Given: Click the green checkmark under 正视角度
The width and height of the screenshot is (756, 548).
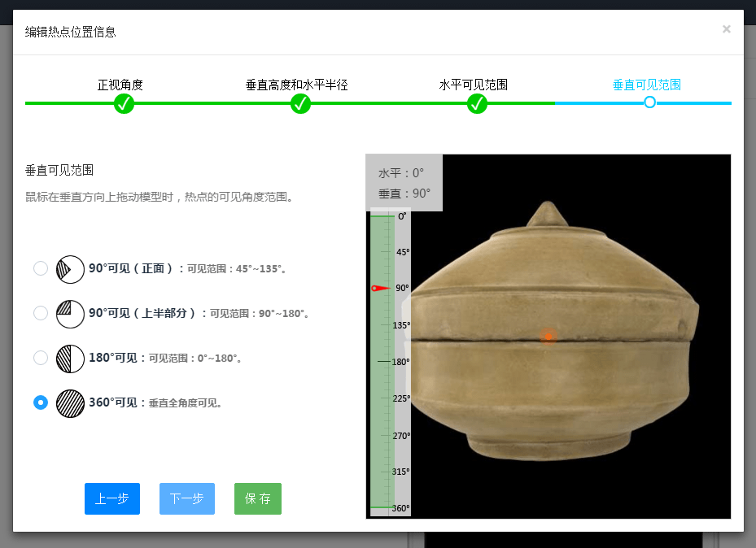Looking at the screenshot, I should click(124, 103).
